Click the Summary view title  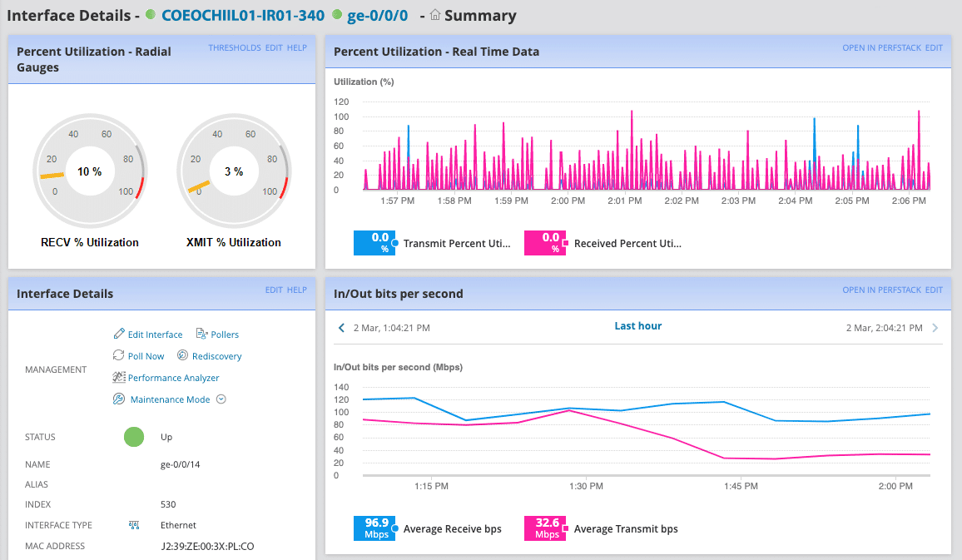480,15
